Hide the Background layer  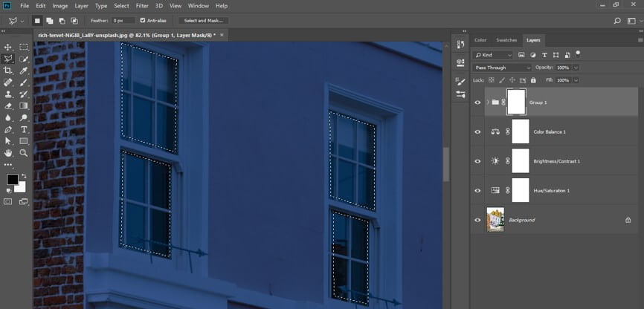pos(477,220)
